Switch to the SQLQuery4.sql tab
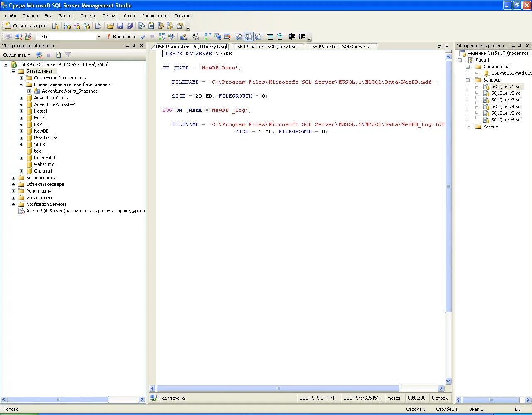 [266, 47]
